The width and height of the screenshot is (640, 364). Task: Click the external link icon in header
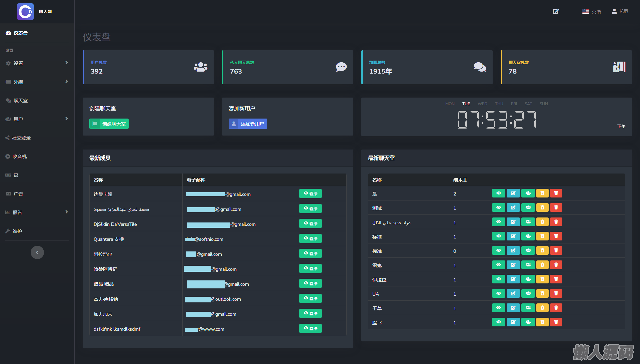pos(556,11)
